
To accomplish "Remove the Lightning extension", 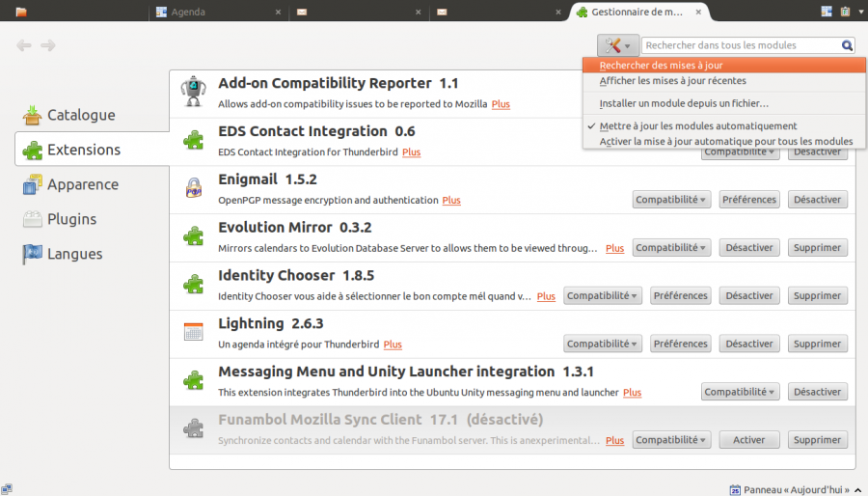I will click(x=817, y=344).
